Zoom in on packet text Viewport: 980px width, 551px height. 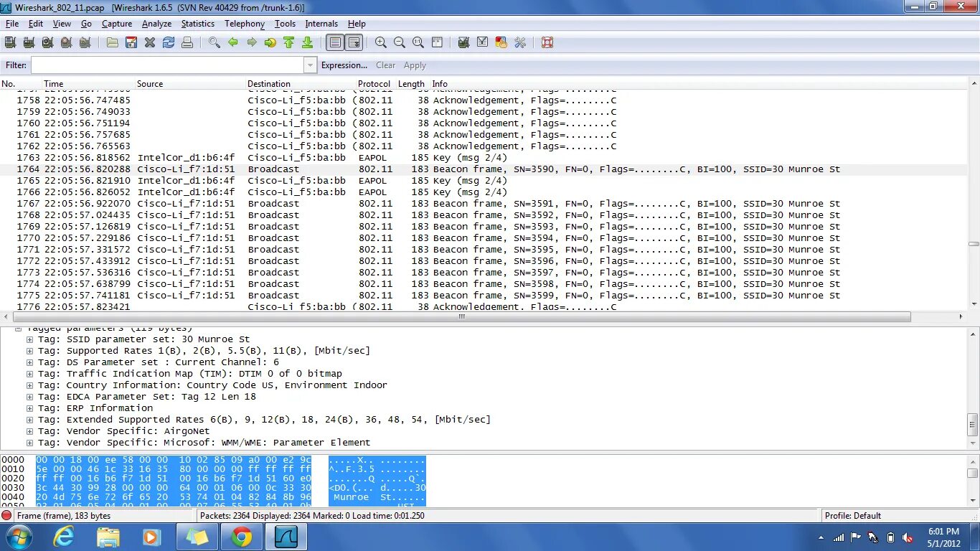381,43
